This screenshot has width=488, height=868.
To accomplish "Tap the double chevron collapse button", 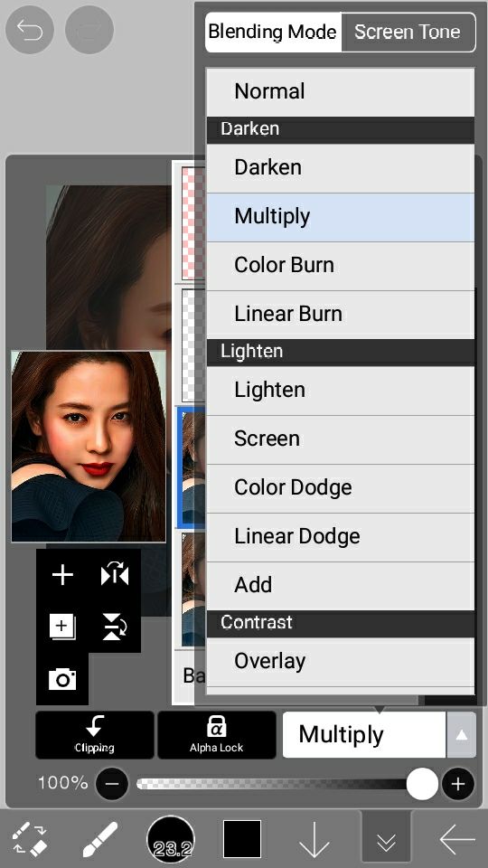I will (386, 840).
